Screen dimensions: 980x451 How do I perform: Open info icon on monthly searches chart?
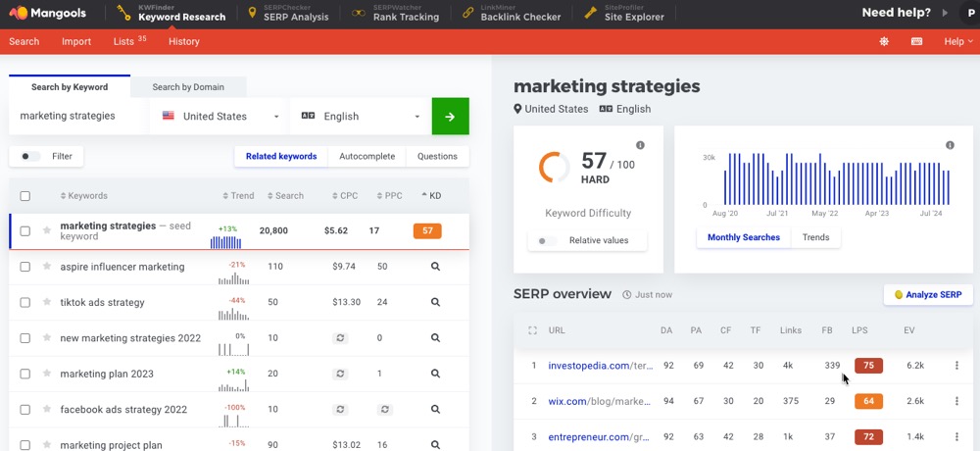click(950, 145)
